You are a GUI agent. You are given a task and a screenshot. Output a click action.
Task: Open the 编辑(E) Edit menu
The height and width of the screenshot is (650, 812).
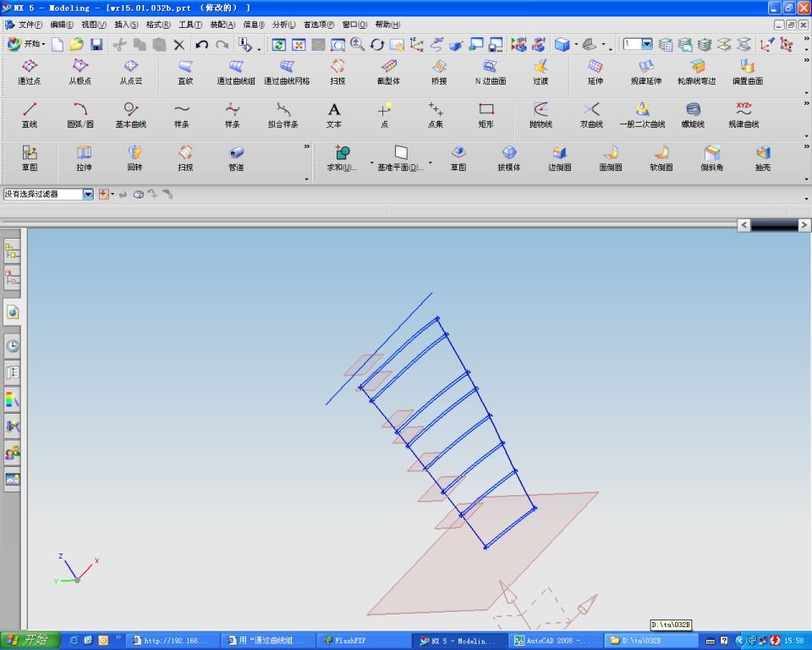pos(62,25)
